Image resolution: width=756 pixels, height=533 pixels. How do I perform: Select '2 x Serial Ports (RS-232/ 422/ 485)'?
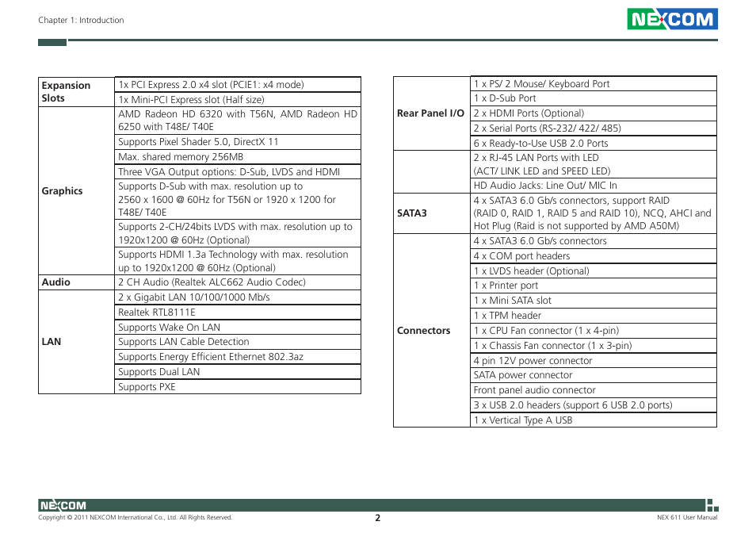click(594, 128)
